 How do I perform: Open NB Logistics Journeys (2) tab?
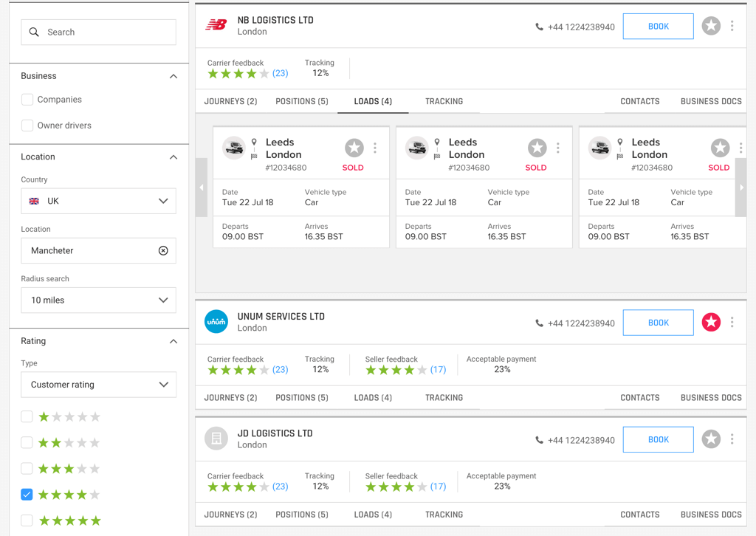(x=230, y=101)
